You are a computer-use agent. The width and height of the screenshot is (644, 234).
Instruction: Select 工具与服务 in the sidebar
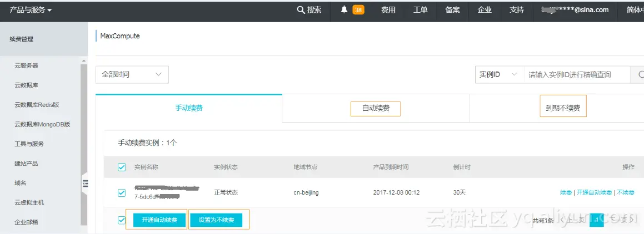tap(29, 144)
